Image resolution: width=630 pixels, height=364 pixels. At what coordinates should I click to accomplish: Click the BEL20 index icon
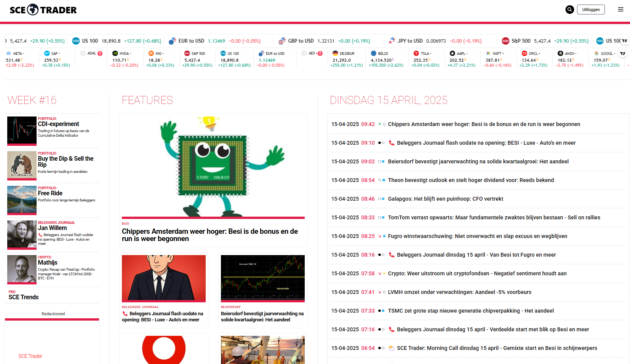coord(374,53)
